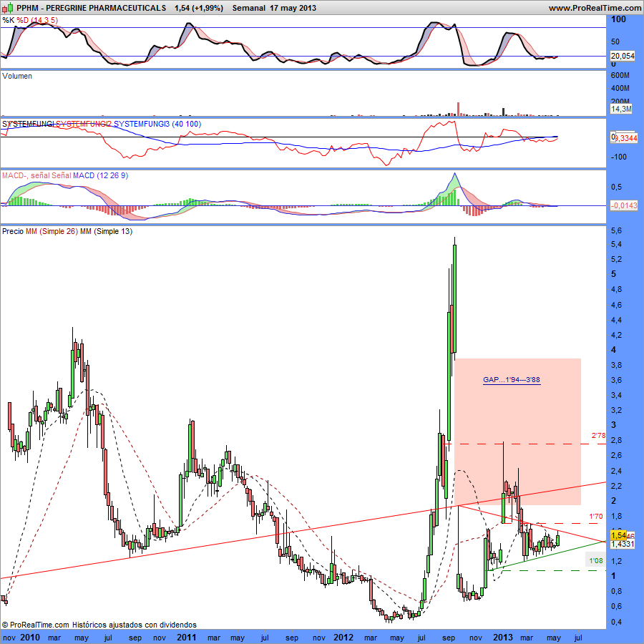The width and height of the screenshot is (644, 644).
Task: Click the 600M label on the volume scale
Action: click(620, 76)
